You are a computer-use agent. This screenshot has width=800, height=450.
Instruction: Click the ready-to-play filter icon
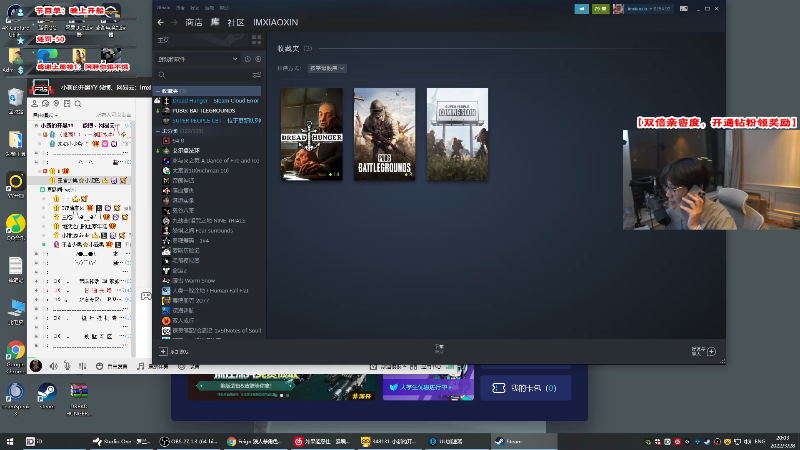258,59
